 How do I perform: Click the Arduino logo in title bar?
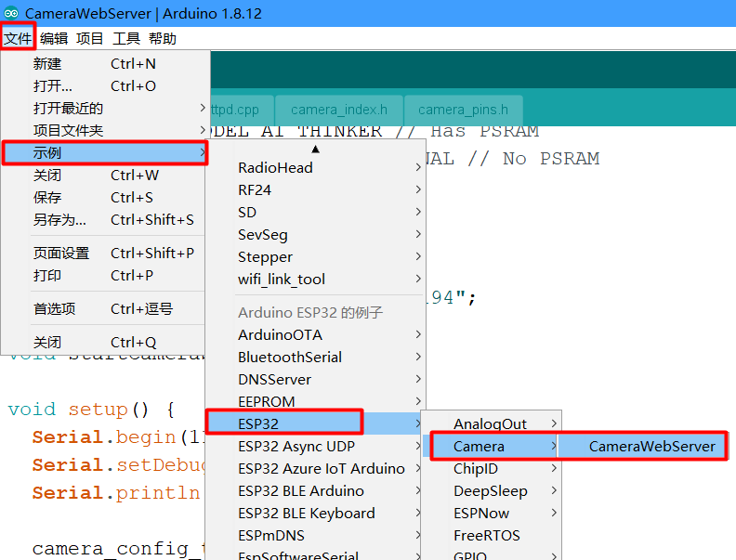(11, 13)
